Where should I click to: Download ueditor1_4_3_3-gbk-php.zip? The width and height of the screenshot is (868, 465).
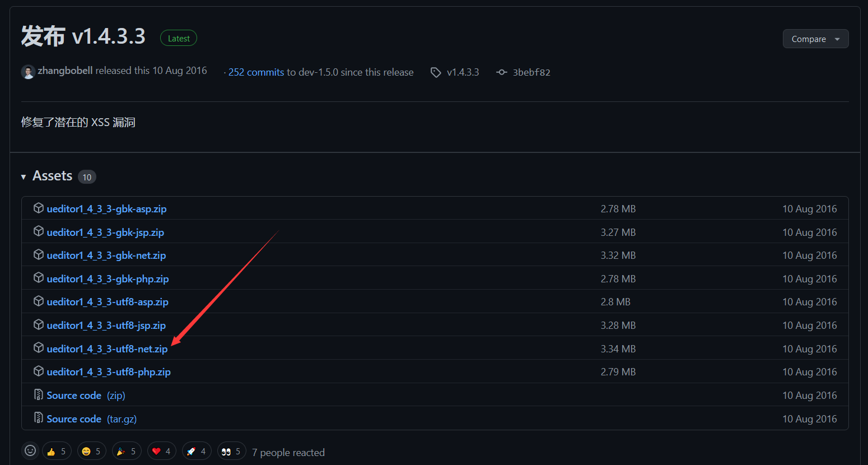tap(108, 279)
